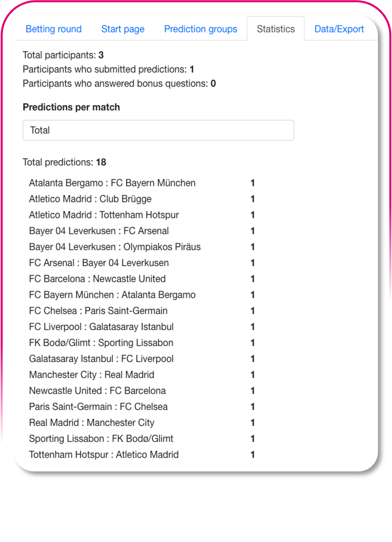
Task: Expand the Total predictions dropdown
Action: (158, 130)
